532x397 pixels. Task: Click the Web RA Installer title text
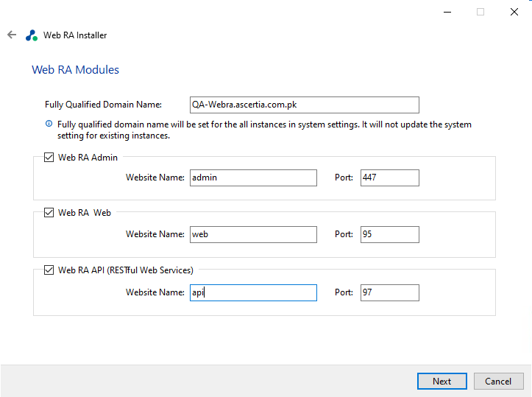(75, 35)
